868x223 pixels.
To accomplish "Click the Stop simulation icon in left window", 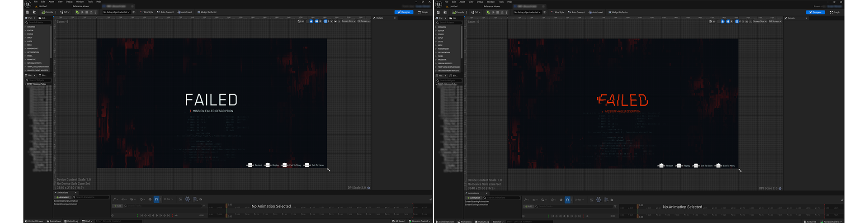I will (x=87, y=12).
